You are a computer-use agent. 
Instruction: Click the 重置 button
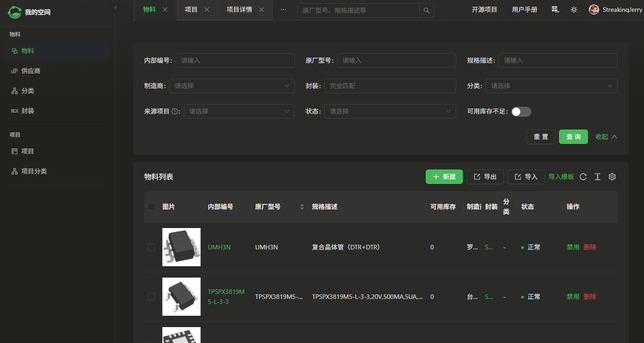point(541,137)
